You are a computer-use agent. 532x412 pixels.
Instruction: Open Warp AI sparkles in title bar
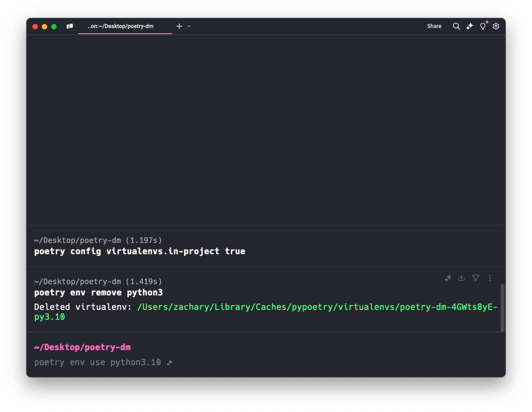tap(470, 26)
